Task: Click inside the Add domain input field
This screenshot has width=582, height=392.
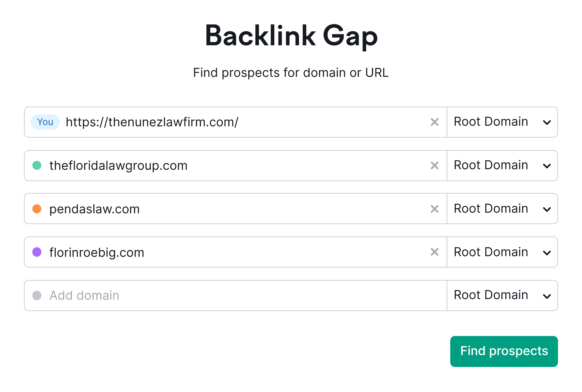Action: tap(175, 295)
